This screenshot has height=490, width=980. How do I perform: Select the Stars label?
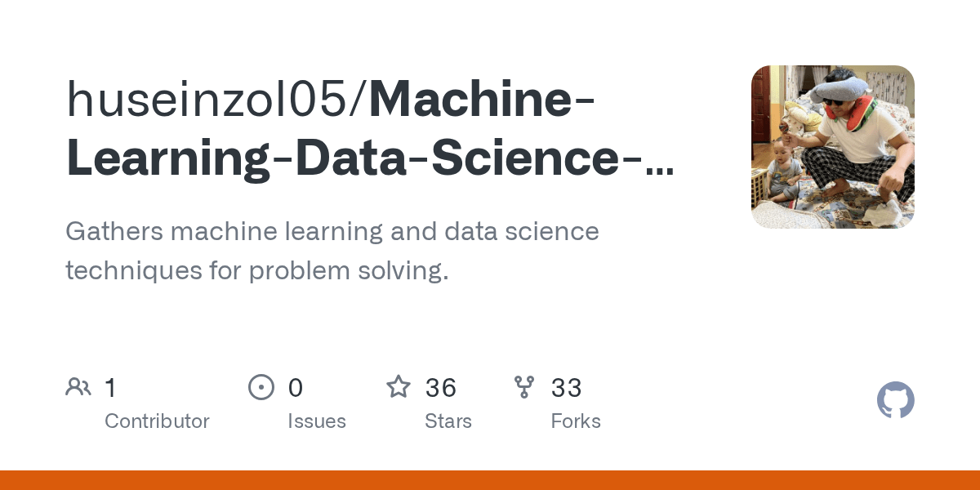point(448,421)
